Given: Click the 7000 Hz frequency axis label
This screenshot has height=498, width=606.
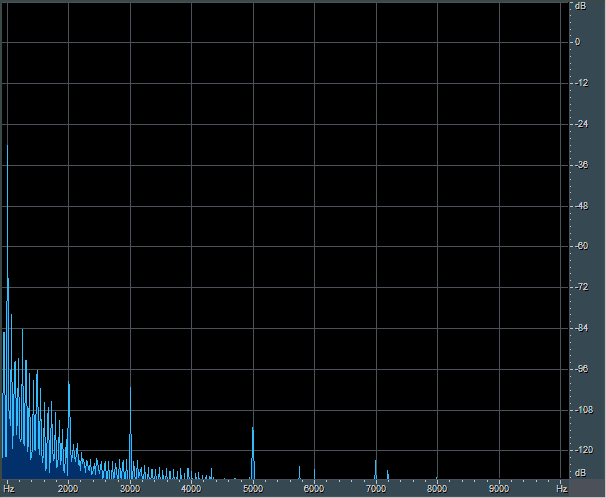Looking at the screenshot, I should 376,489.
